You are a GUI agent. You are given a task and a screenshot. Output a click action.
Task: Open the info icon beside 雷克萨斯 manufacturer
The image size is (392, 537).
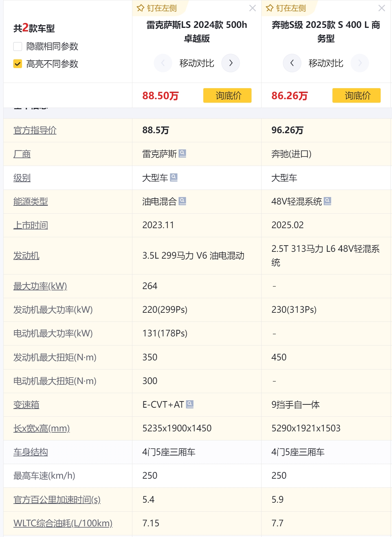coord(183,153)
